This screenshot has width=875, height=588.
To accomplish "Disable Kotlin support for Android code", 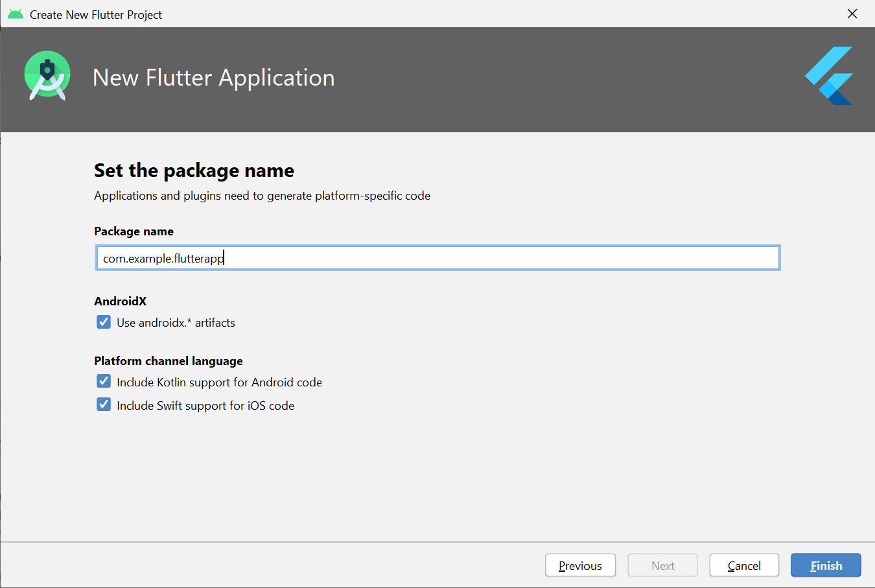I will 104,381.
